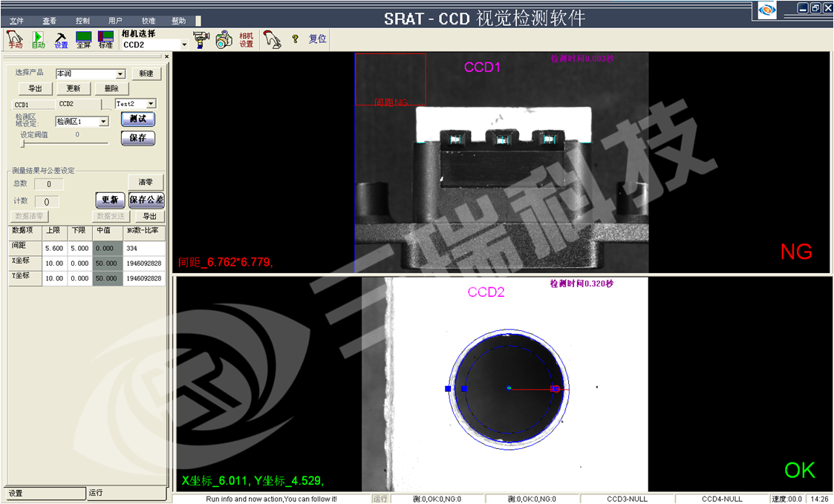834x504 pixels.
Task: Select the NG count cell 334
Action: (144, 248)
